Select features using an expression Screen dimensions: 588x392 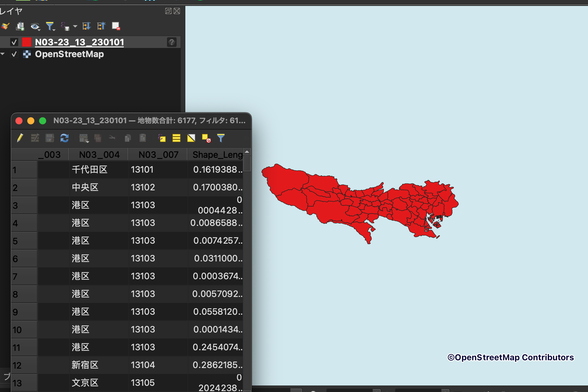[x=162, y=138]
